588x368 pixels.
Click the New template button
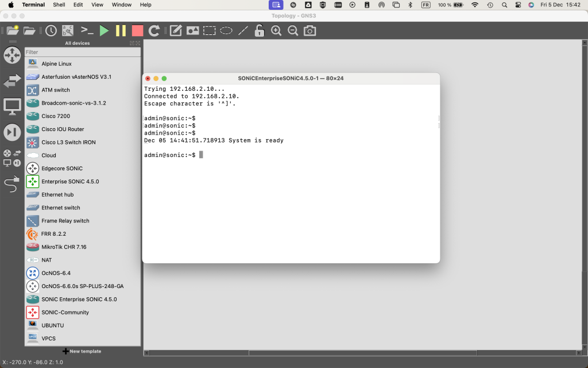(82, 351)
